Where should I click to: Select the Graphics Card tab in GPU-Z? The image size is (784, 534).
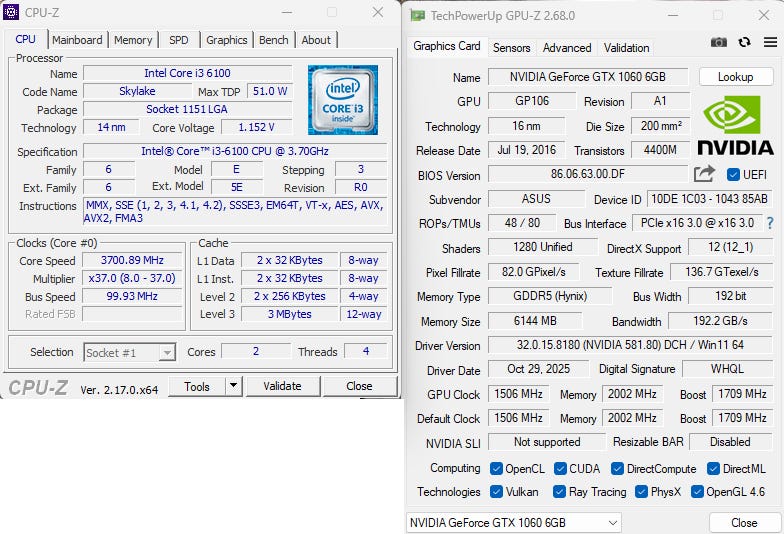click(446, 46)
